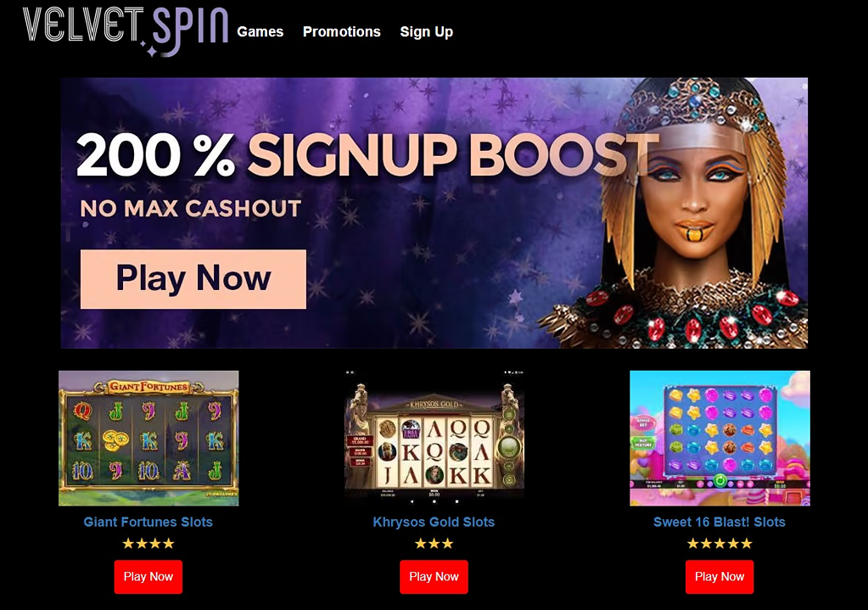
Task: Follow the Sweet 16 Blast! Slots link
Action: click(720, 522)
